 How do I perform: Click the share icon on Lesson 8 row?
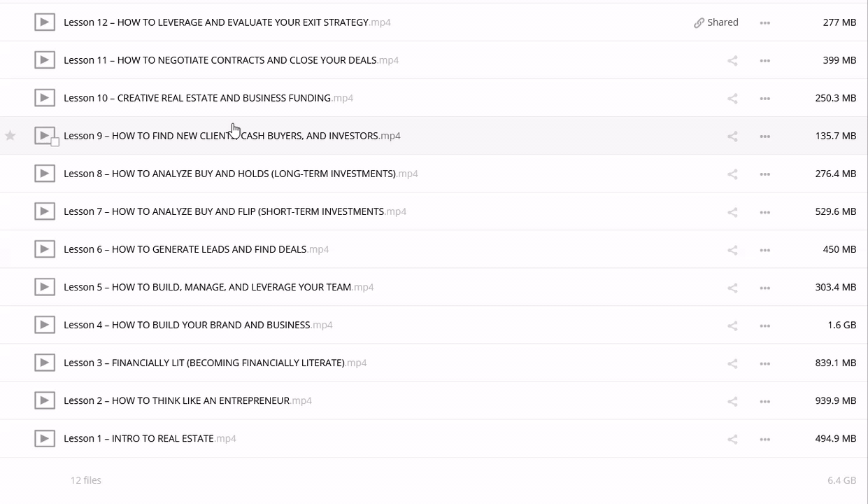[x=732, y=174]
